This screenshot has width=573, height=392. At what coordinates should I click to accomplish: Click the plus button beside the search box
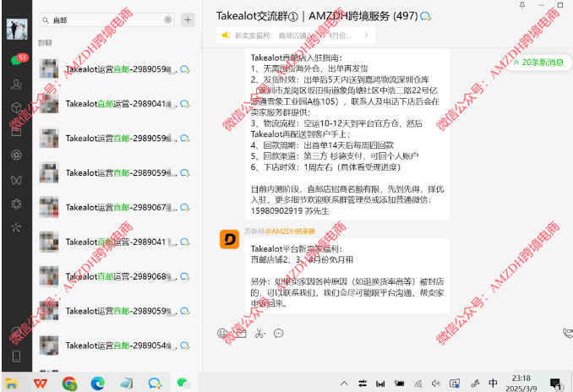188,19
